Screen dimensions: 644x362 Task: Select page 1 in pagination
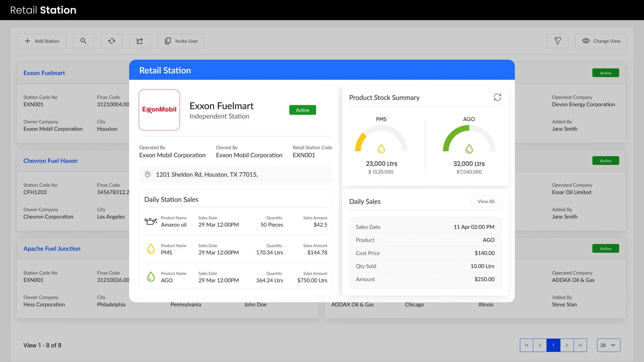[553, 345]
